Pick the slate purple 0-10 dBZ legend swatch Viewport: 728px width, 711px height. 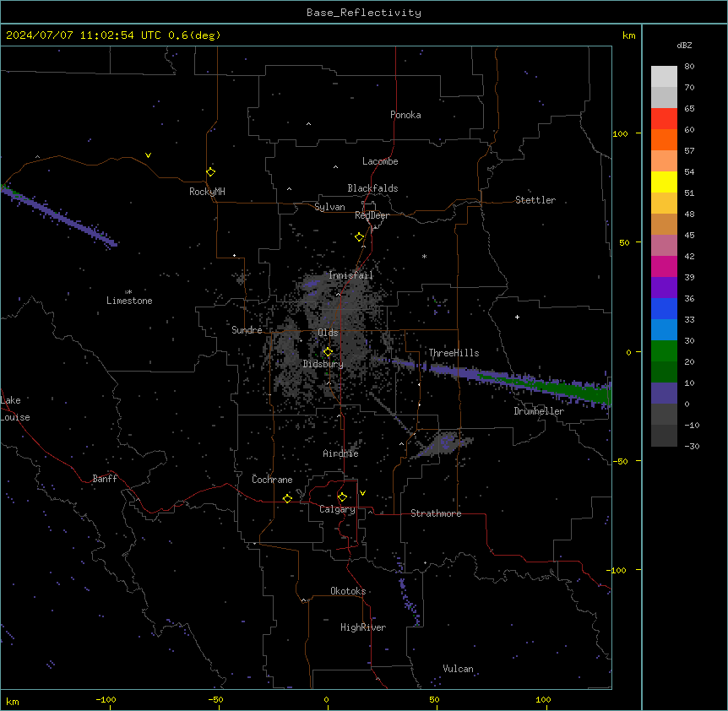pyautogui.click(x=664, y=393)
